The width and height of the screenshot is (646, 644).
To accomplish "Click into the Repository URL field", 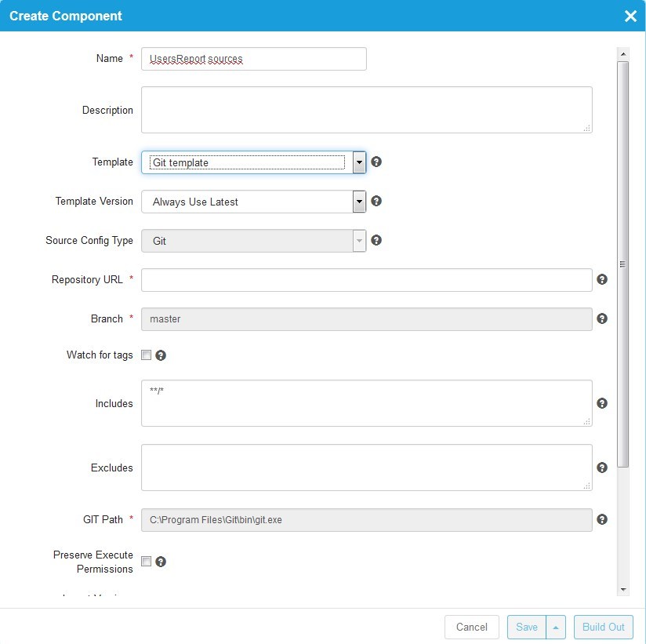I will click(366, 280).
